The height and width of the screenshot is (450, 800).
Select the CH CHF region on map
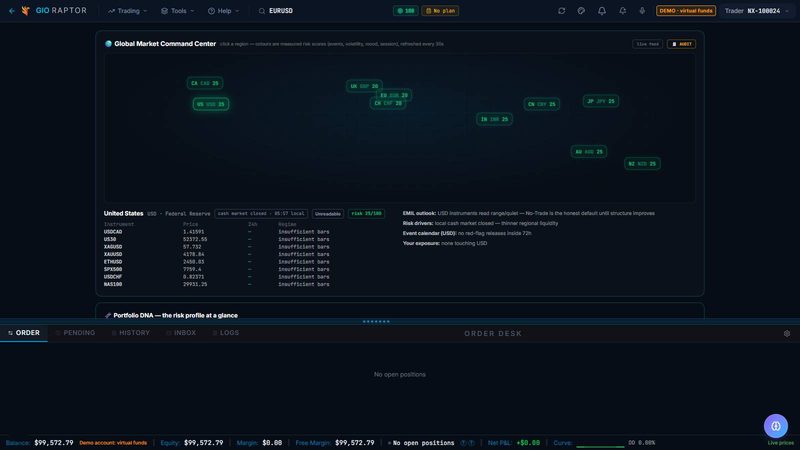pos(386,104)
